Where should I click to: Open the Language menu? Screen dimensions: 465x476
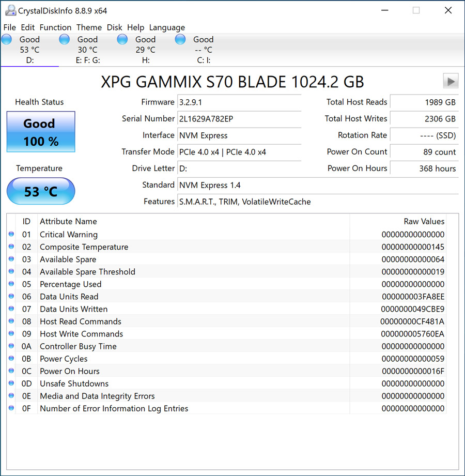coord(167,27)
